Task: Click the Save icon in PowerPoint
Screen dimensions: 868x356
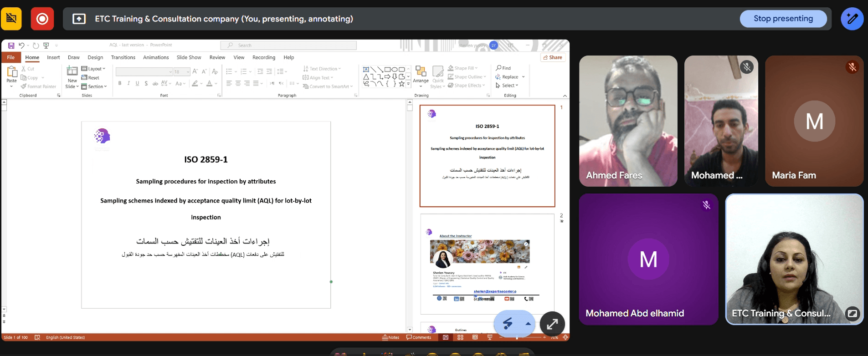Action: pos(11,46)
